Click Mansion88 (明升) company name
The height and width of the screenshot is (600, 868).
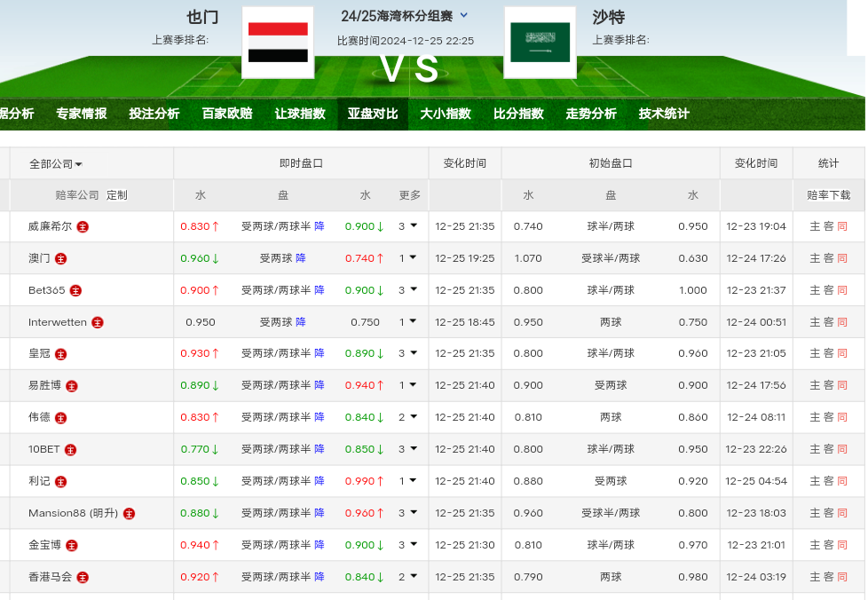point(73,513)
